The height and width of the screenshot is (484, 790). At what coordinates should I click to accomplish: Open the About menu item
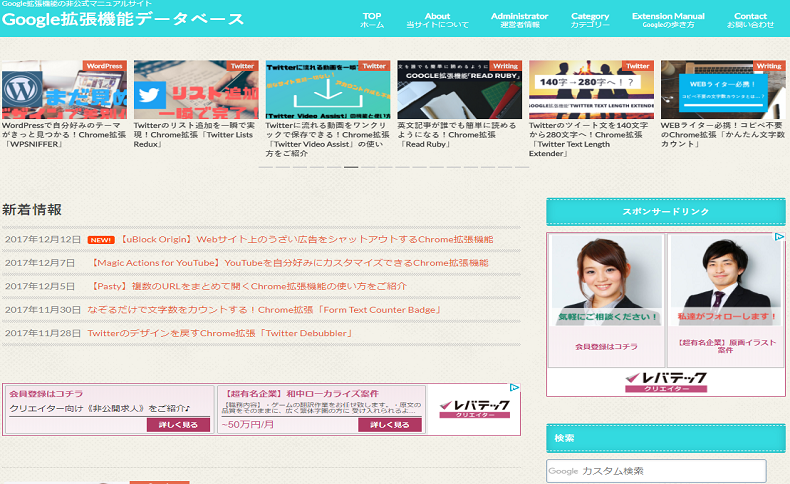(437, 20)
